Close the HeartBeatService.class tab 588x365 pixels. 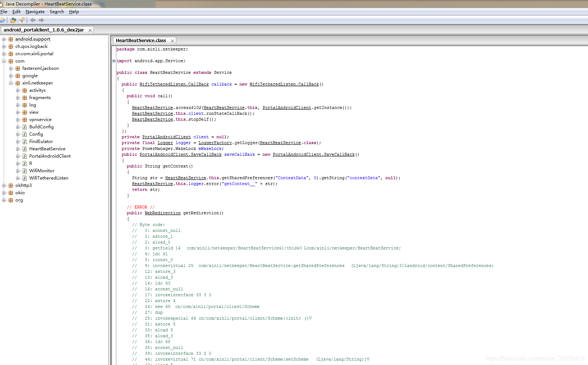[172, 41]
